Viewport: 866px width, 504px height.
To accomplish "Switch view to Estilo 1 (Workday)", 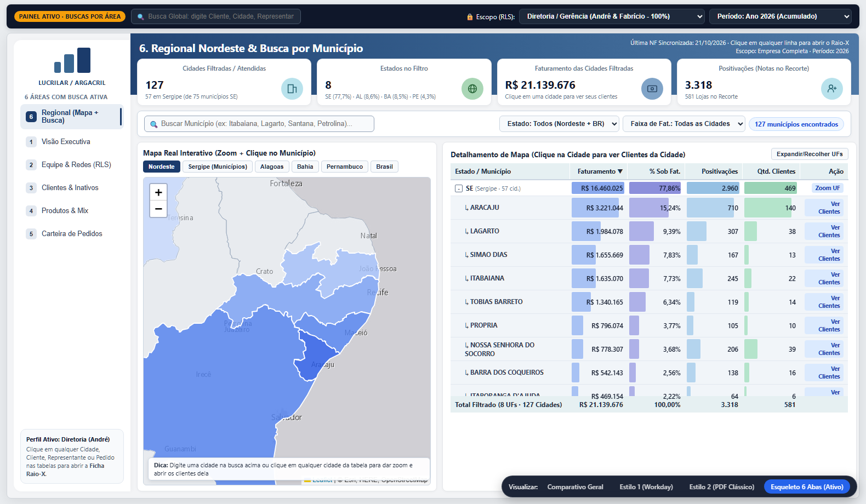I will [646, 487].
